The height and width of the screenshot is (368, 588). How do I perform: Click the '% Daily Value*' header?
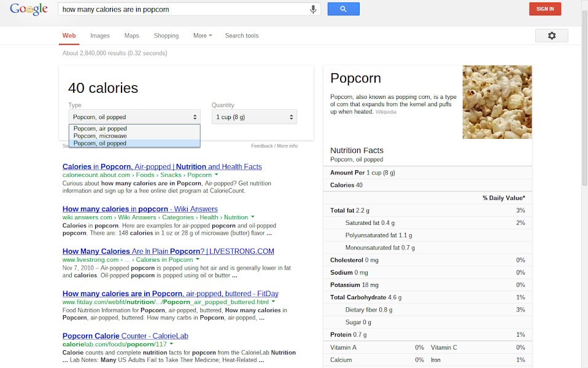504,198
